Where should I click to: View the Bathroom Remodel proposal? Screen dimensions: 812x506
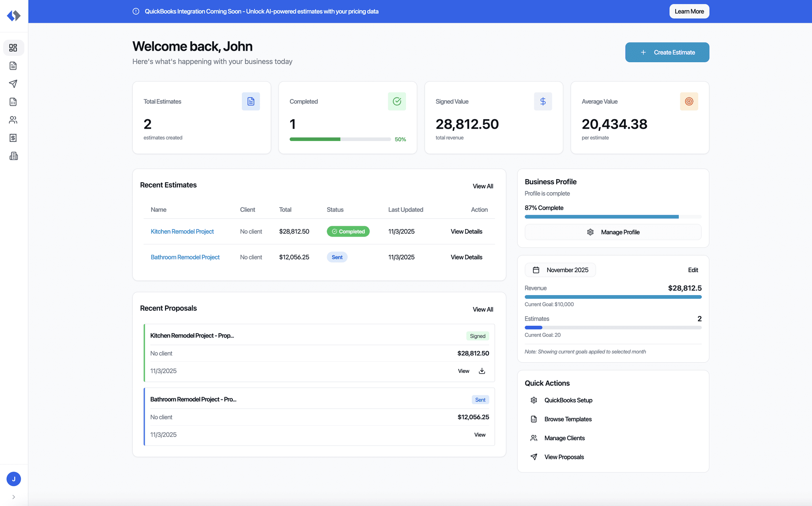point(479,435)
